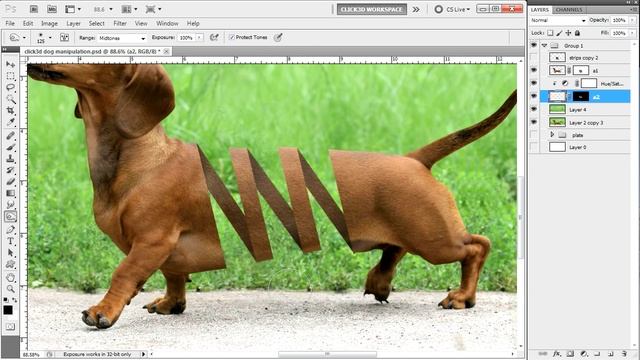Show the strips copy 2 layer
The image size is (640, 360).
pos(534,58)
